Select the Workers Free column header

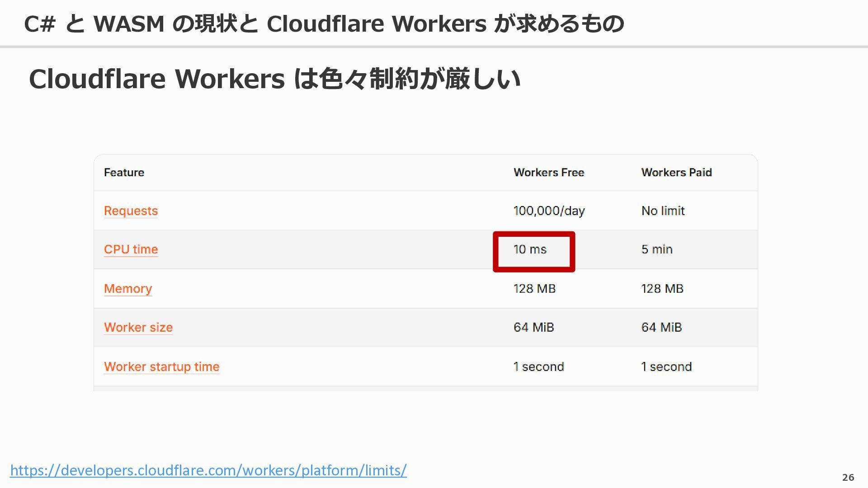point(549,173)
